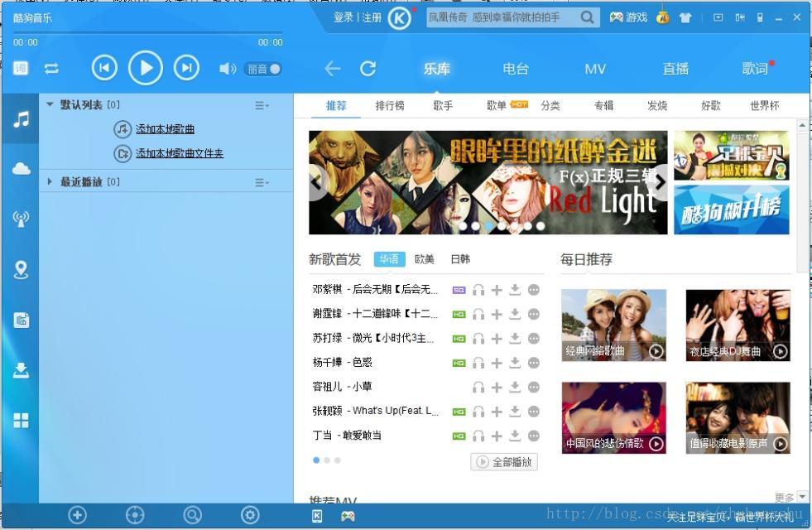Screen dimensions: 812x530
Task: Open 经典网络歌曲 playlist thumbnail
Action: pos(613,325)
